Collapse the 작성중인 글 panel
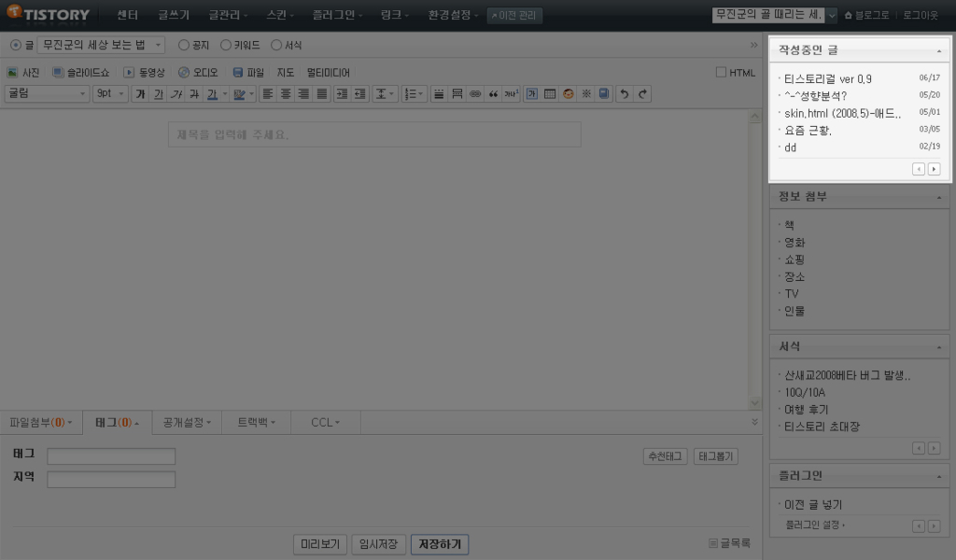Image resolution: width=956 pixels, height=560 pixels. pyautogui.click(x=939, y=51)
